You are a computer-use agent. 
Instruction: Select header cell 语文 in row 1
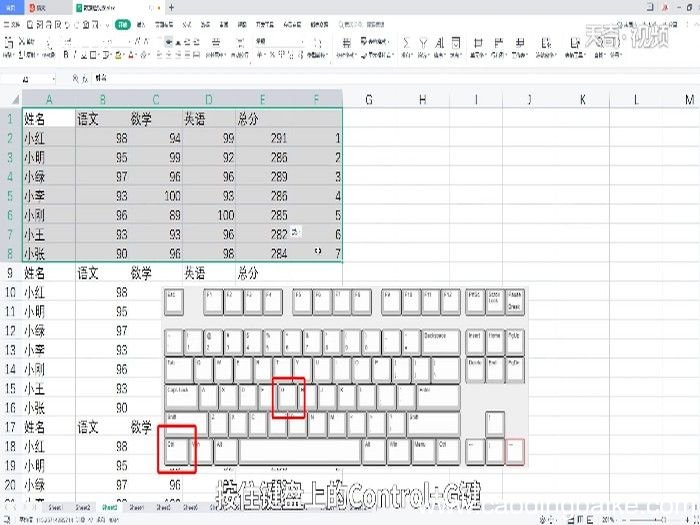click(102, 119)
